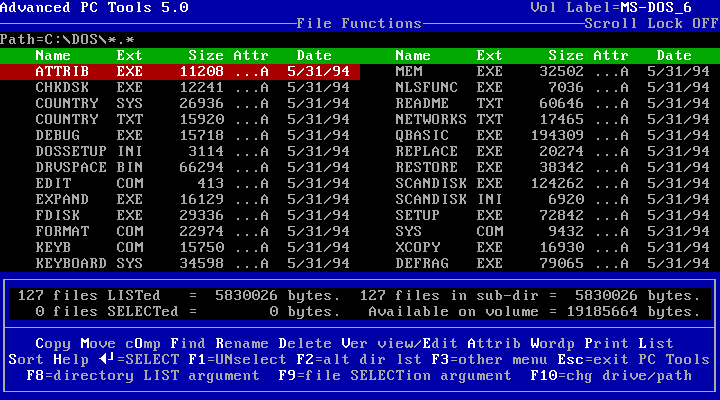Choose the List command
Viewport: 720px width, 400px height.
tap(656, 344)
